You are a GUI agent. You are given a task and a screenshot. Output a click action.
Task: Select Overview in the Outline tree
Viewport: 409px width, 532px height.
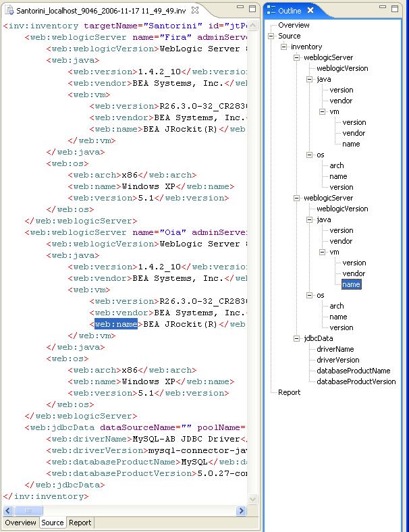tap(294, 25)
